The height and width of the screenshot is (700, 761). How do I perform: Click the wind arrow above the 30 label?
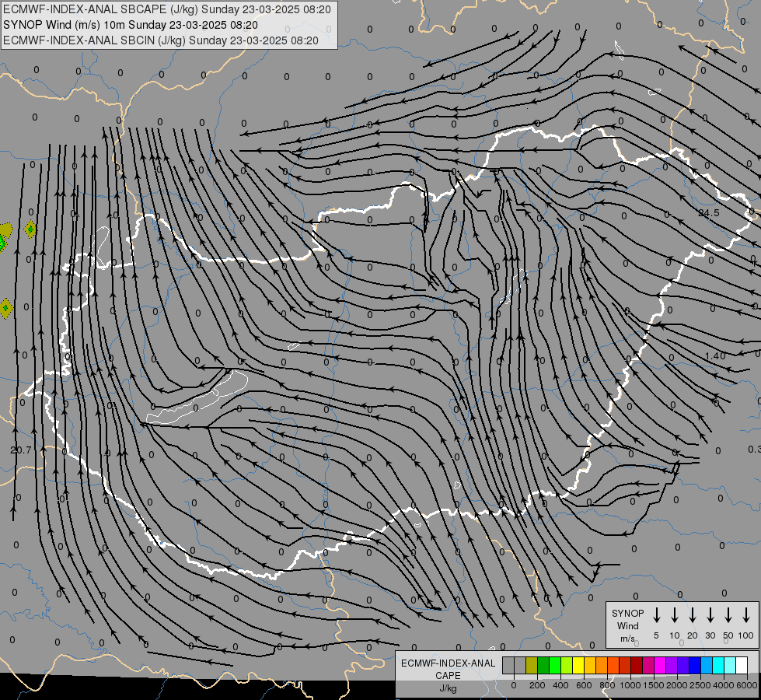click(x=710, y=615)
